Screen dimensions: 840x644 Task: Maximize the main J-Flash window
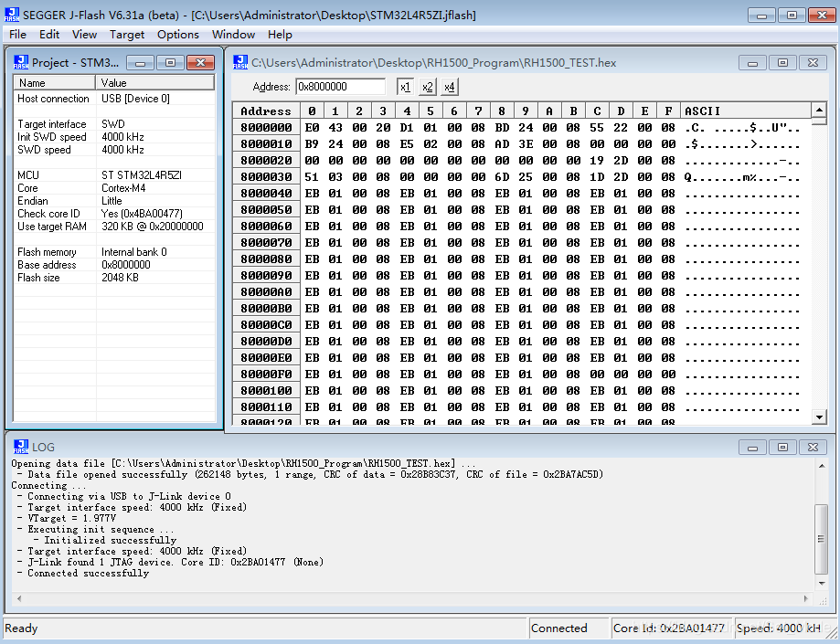click(x=792, y=16)
